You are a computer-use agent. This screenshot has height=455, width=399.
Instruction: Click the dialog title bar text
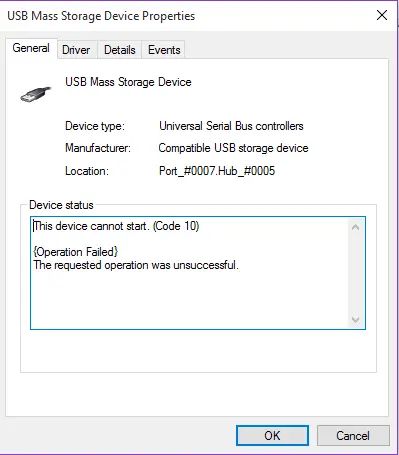(x=101, y=16)
